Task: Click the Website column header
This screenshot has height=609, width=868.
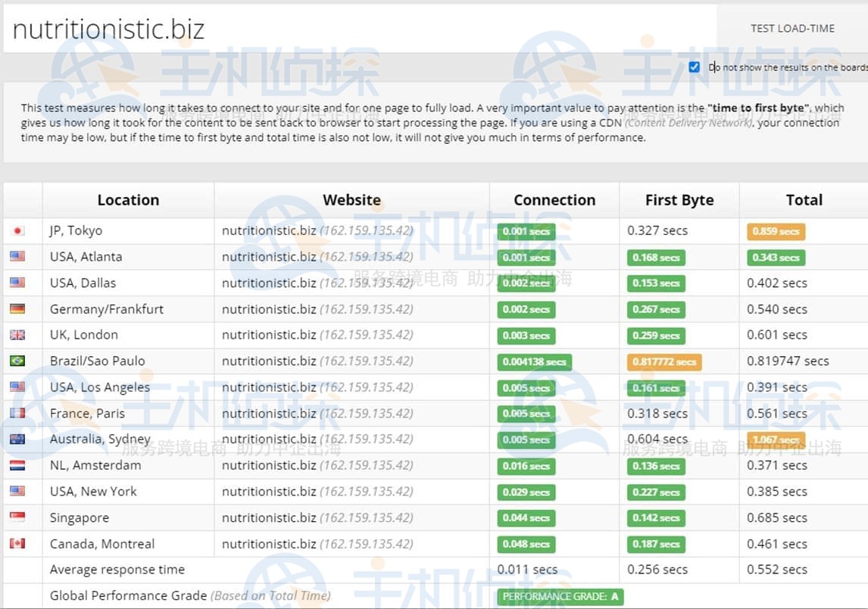Action: (351, 200)
